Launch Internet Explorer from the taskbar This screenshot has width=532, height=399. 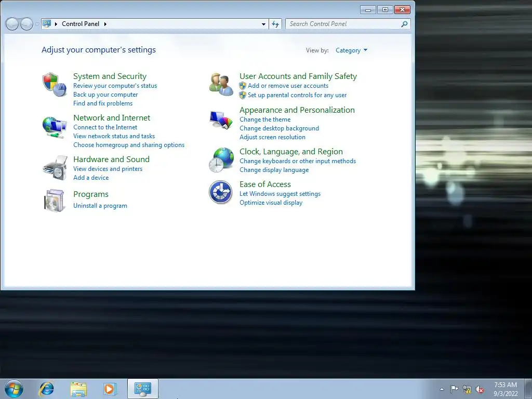(x=46, y=389)
